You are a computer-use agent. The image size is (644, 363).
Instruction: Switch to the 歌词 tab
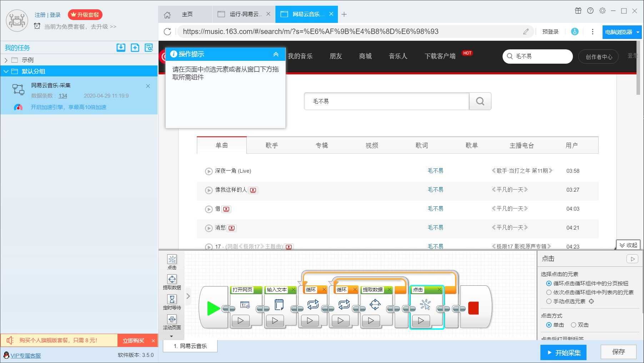point(421,146)
